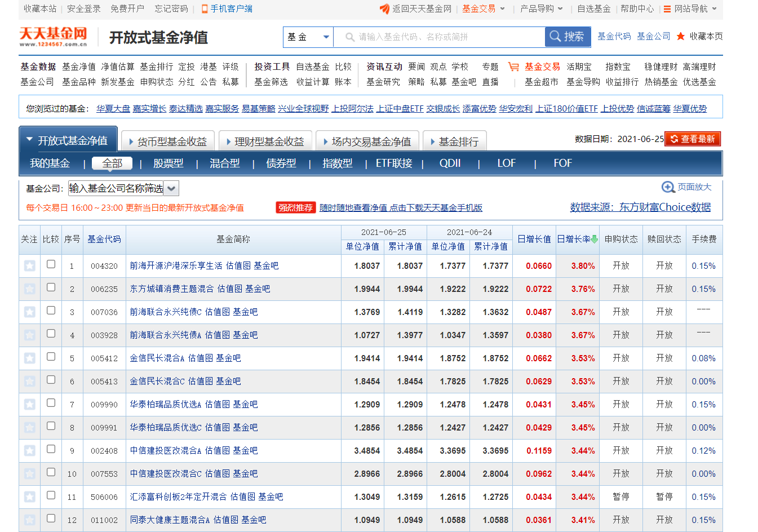Expand the 货币型基金收益 tab

(167, 141)
